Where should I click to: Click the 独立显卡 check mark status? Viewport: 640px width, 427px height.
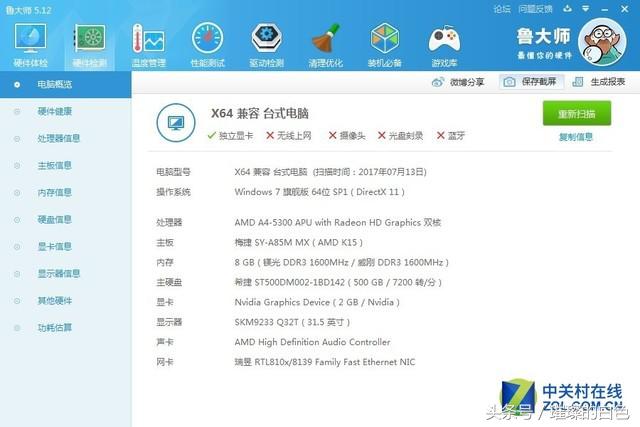[x=230, y=136]
